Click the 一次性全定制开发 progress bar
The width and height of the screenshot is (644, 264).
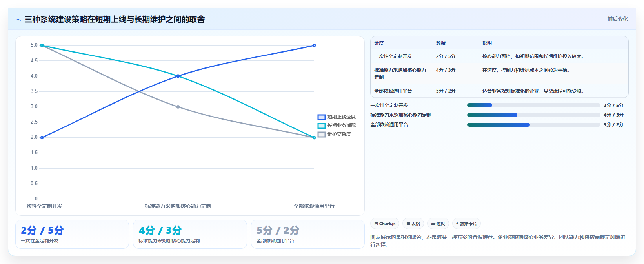[533, 105]
